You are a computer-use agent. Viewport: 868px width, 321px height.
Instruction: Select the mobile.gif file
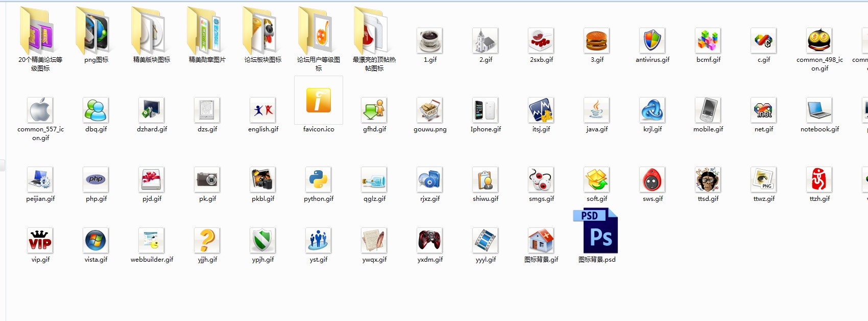click(708, 110)
